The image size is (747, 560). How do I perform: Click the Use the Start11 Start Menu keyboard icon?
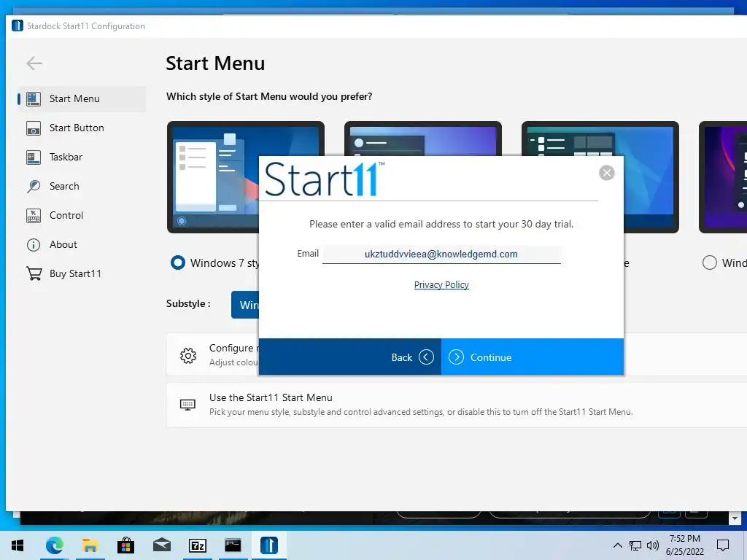point(187,405)
